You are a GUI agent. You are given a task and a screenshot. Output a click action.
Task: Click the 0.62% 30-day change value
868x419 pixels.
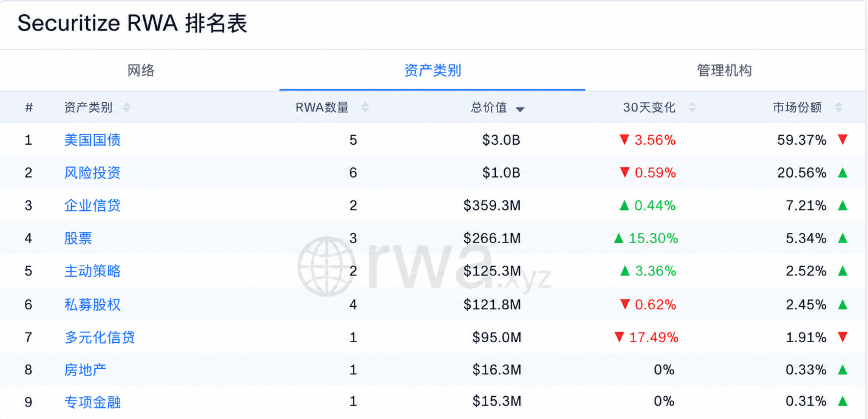pos(655,305)
